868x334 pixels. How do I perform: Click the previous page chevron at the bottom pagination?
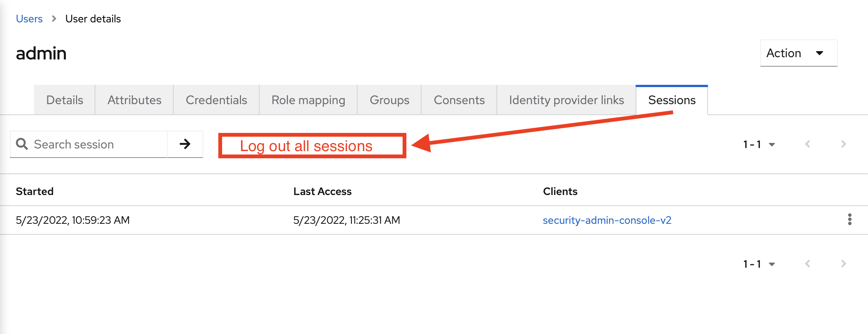(x=808, y=264)
